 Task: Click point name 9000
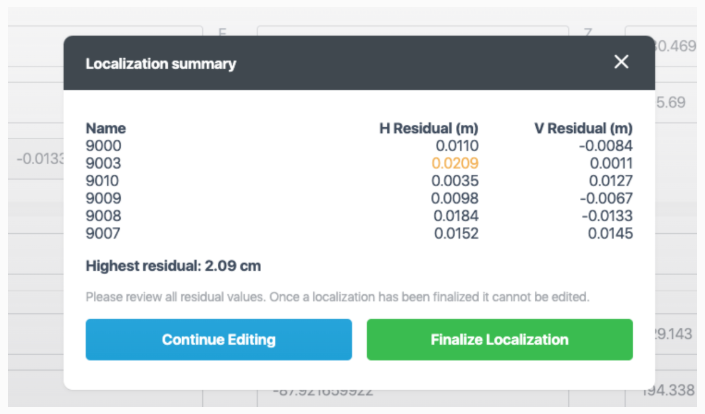point(103,146)
